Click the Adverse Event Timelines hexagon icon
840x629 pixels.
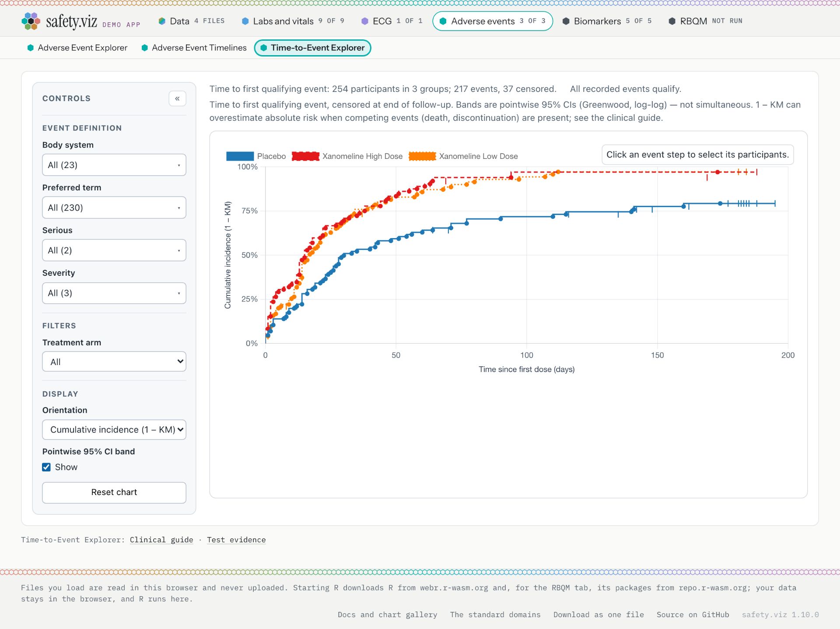(145, 48)
